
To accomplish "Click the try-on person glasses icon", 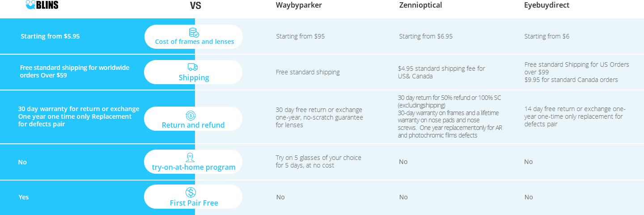I will tap(190, 157).
